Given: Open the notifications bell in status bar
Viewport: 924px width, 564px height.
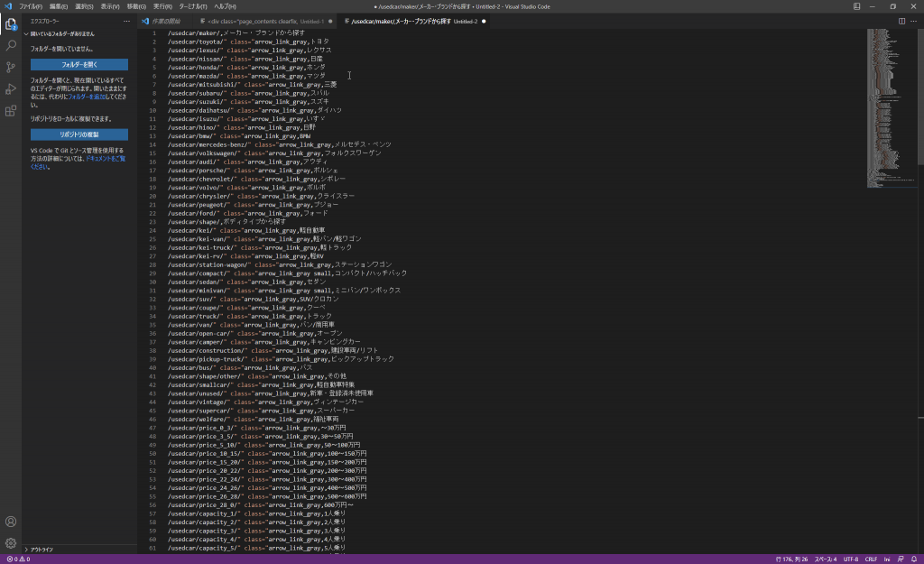Looking at the screenshot, I should click(914, 559).
